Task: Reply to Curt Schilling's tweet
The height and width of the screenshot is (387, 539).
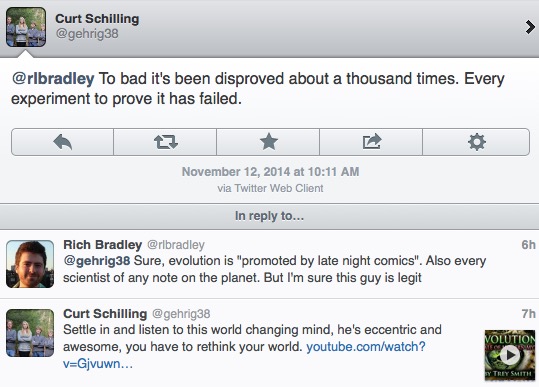Action: [63, 142]
